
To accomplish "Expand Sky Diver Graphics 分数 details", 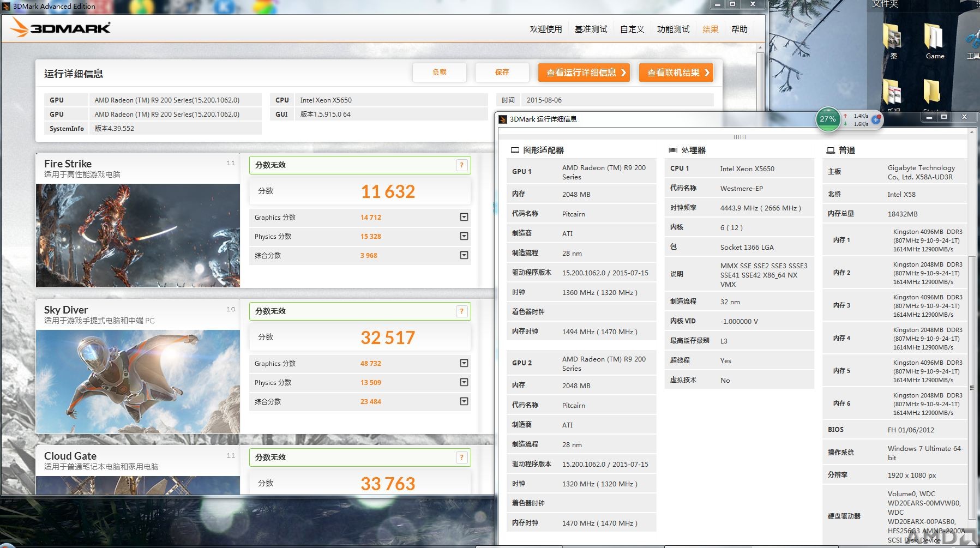I will (464, 363).
